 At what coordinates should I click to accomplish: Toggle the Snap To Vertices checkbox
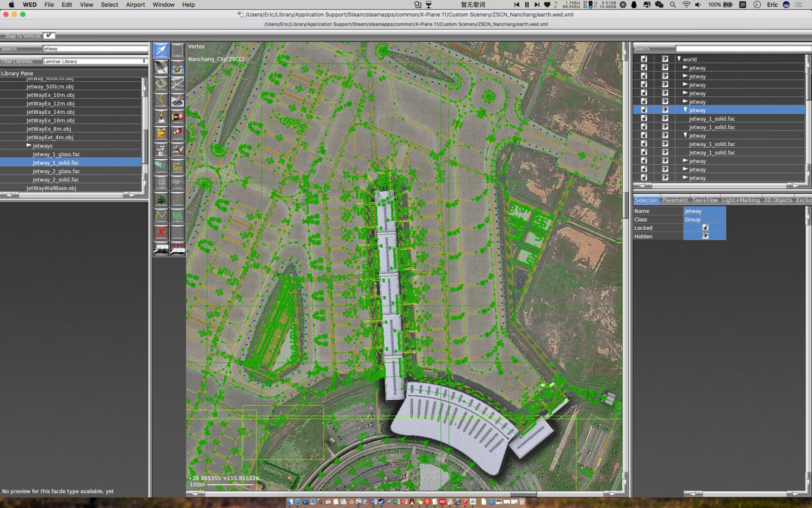coord(49,35)
